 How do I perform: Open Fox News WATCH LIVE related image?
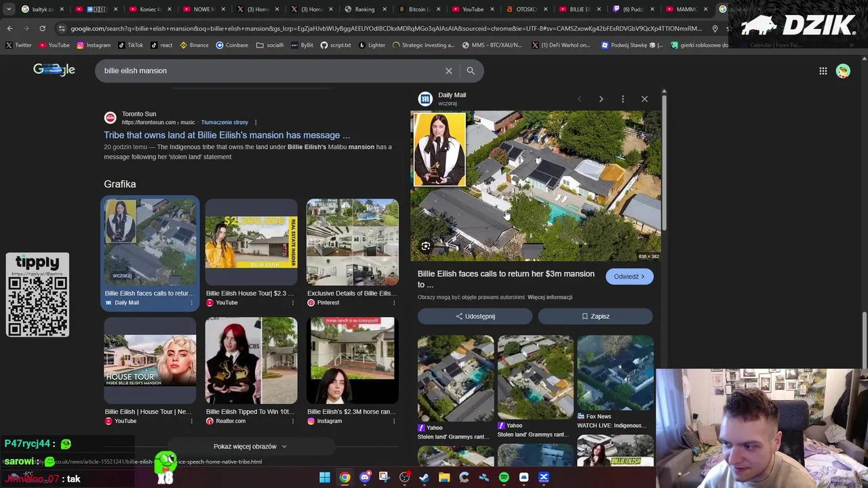click(x=615, y=373)
